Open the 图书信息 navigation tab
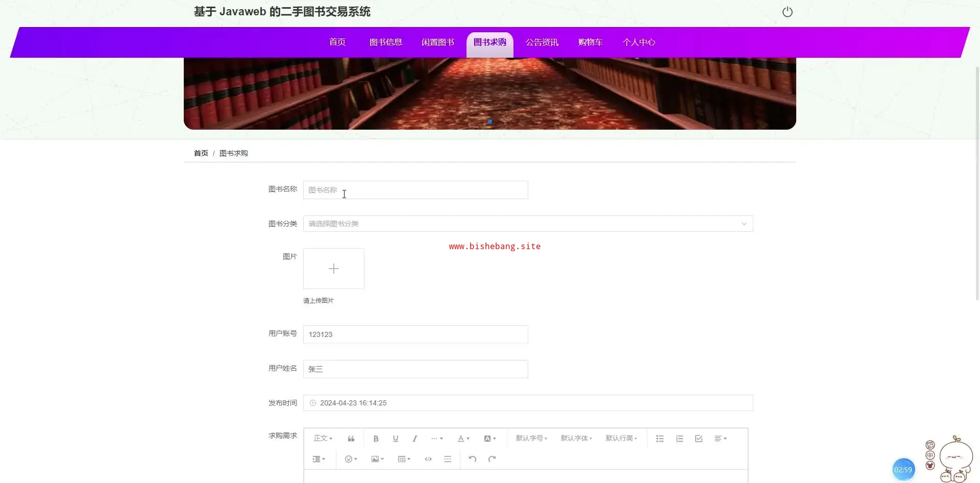Viewport: 980px width, 483px height. pos(386,42)
